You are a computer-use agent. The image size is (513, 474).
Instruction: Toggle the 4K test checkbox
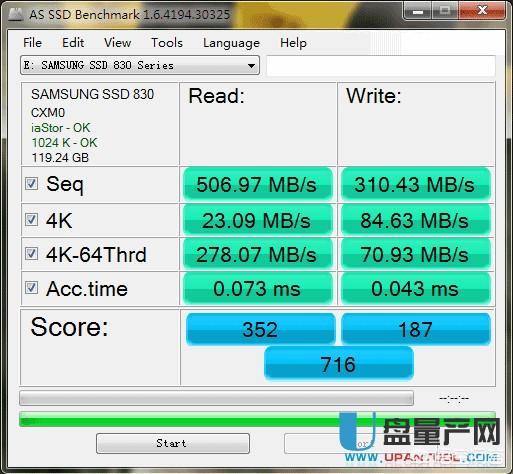tap(31, 220)
